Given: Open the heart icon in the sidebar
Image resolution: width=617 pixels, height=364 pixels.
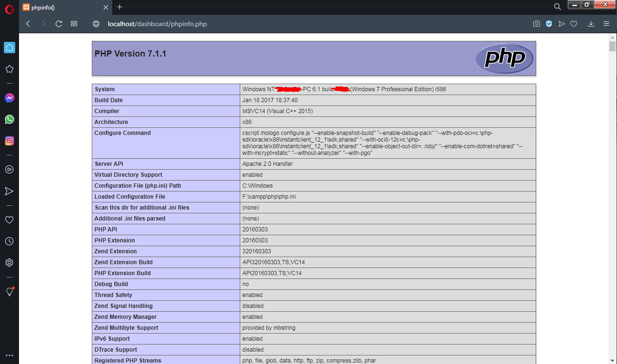Looking at the screenshot, I should [10, 220].
